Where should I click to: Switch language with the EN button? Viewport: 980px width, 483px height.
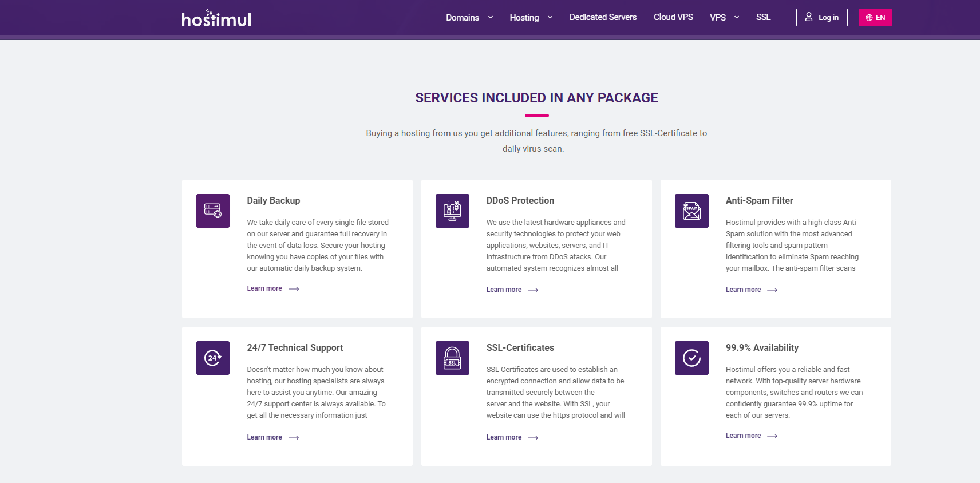point(875,17)
